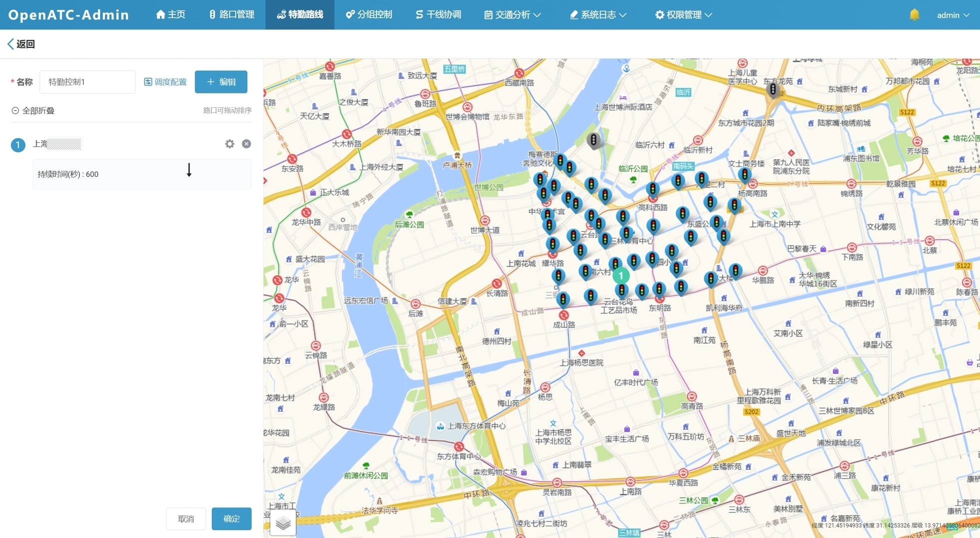Click the 编辑 button

221,82
